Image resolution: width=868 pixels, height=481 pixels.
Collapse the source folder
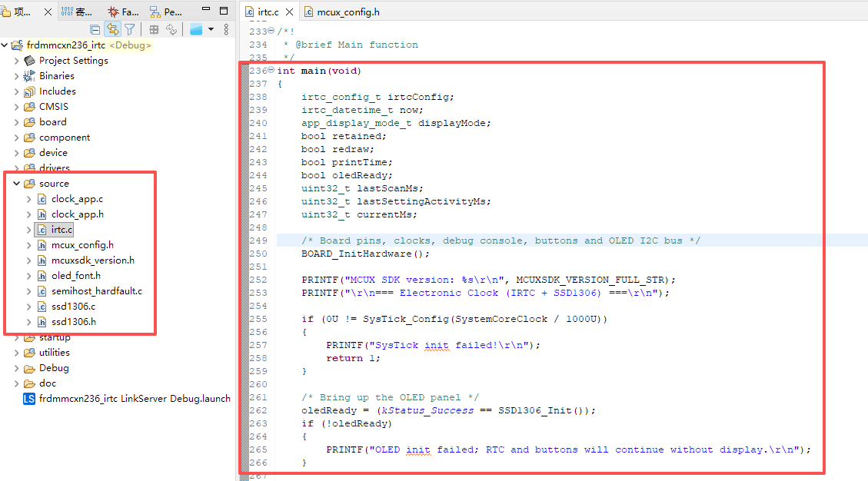point(17,183)
